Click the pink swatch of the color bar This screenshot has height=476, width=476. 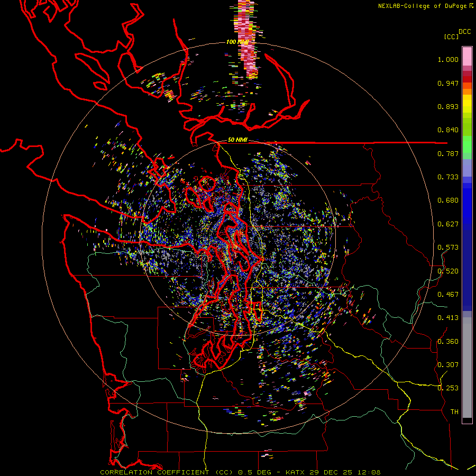click(x=467, y=57)
